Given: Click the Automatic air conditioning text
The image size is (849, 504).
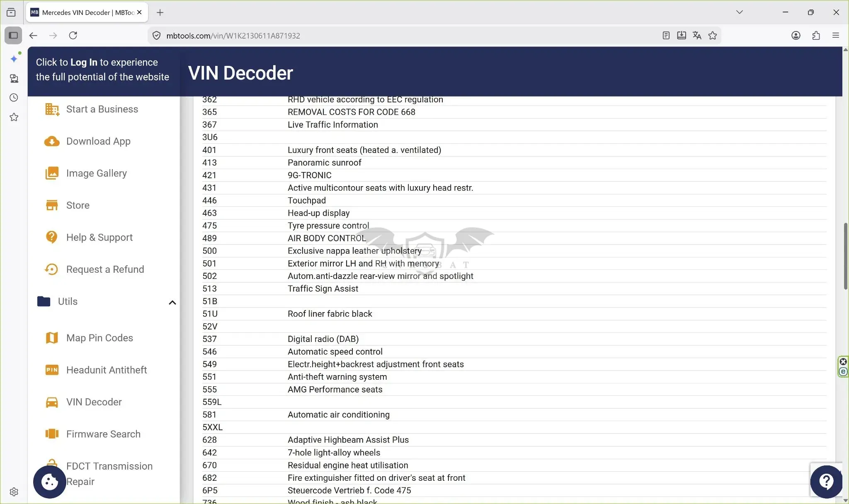Looking at the screenshot, I should tap(339, 415).
